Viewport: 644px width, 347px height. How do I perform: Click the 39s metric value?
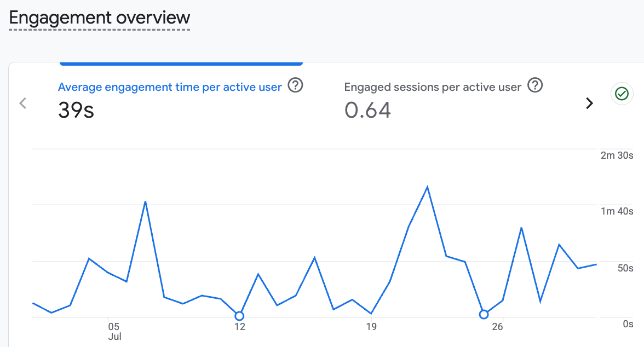pos(76,110)
